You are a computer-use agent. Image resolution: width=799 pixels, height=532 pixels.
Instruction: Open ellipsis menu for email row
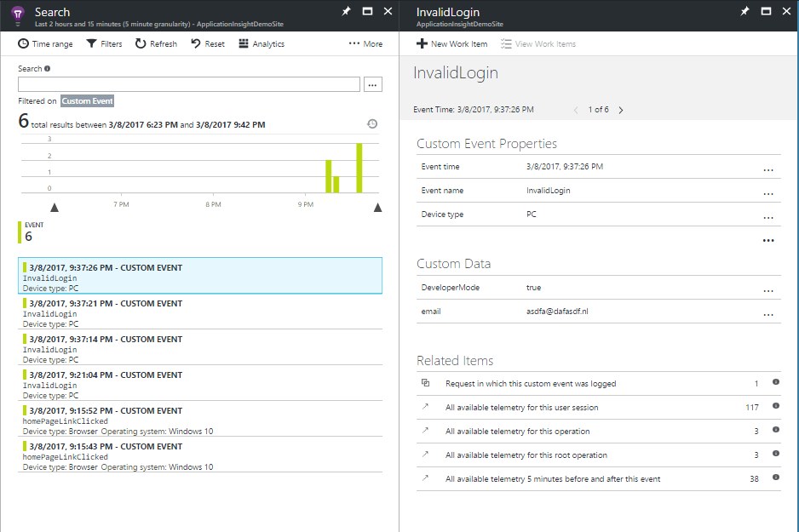click(768, 315)
